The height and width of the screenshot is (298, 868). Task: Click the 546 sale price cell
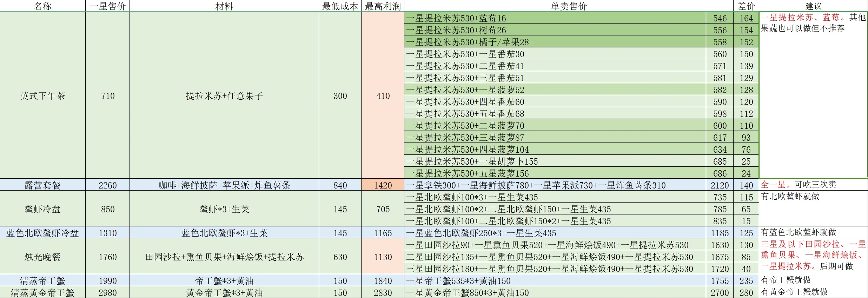click(720, 18)
